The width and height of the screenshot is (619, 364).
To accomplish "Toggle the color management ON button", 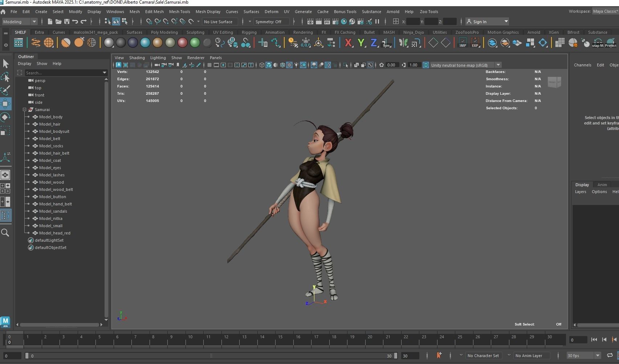I will pos(425,65).
